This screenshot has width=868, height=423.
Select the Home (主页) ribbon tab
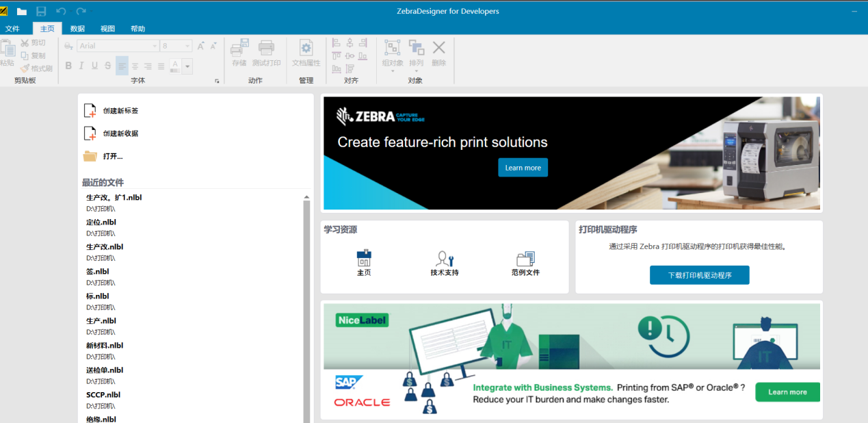(47, 29)
